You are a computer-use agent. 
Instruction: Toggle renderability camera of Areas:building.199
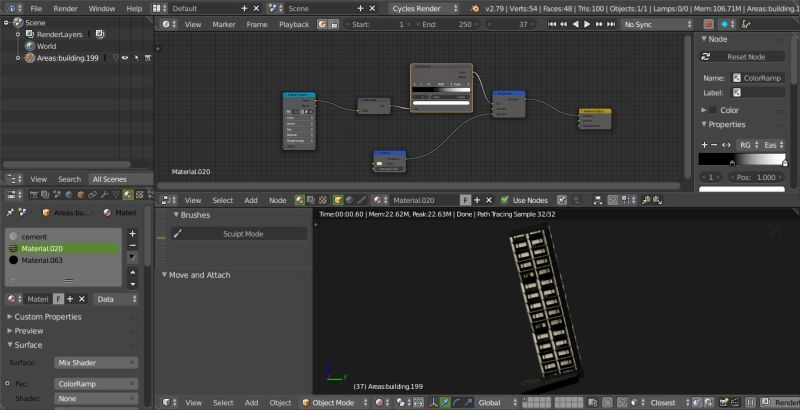(x=148, y=58)
